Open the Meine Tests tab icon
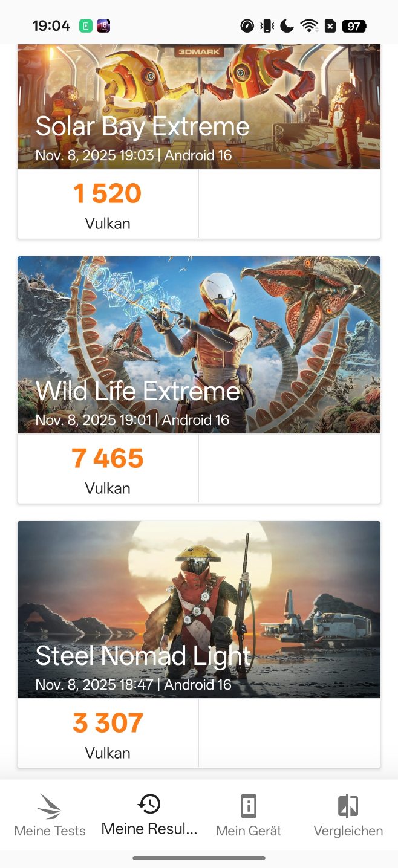This screenshot has height=868, width=398. (50, 806)
